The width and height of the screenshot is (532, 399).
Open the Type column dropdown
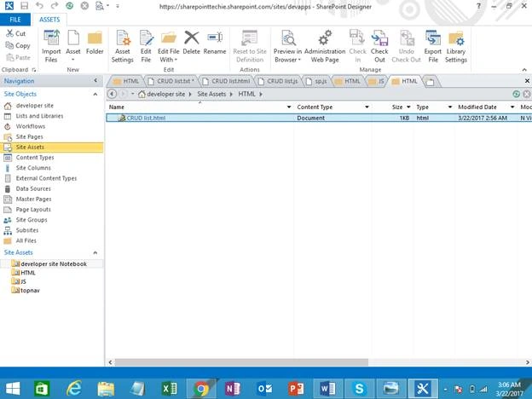click(x=450, y=107)
